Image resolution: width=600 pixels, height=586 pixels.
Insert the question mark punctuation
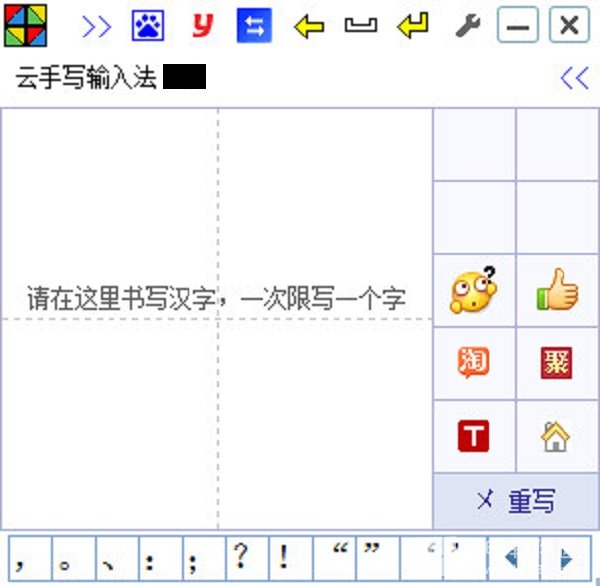(248, 558)
